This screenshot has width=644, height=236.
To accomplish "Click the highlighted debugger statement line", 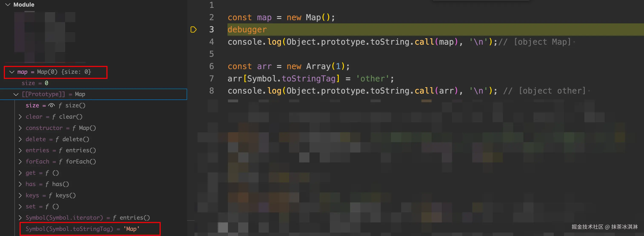I will coord(247,30).
